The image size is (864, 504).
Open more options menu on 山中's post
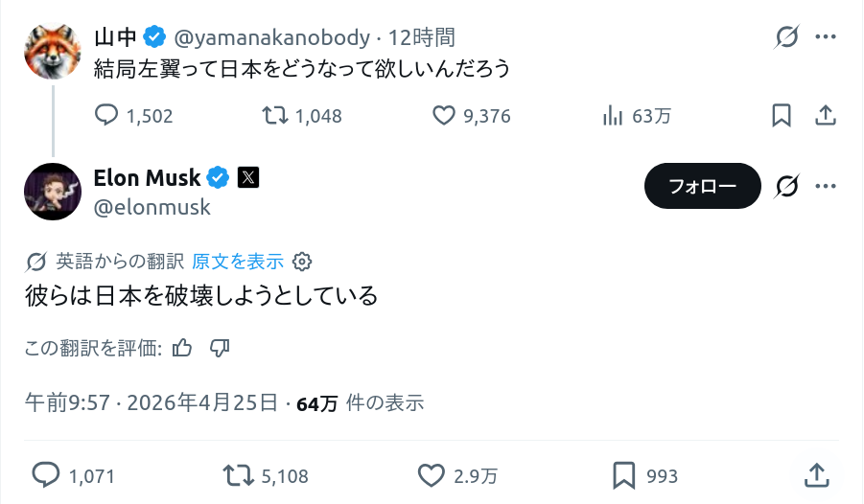[825, 37]
